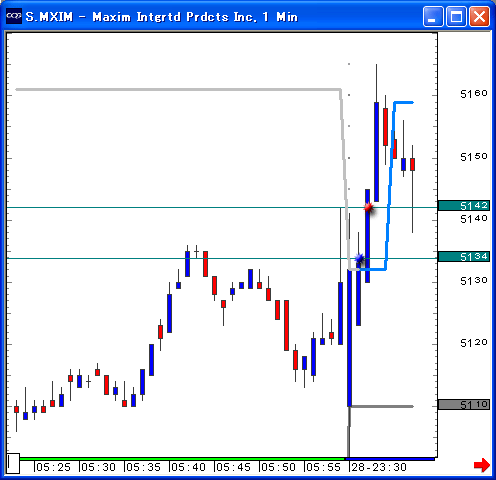Click the 05:45 time label
496x480 pixels.
pos(234,467)
